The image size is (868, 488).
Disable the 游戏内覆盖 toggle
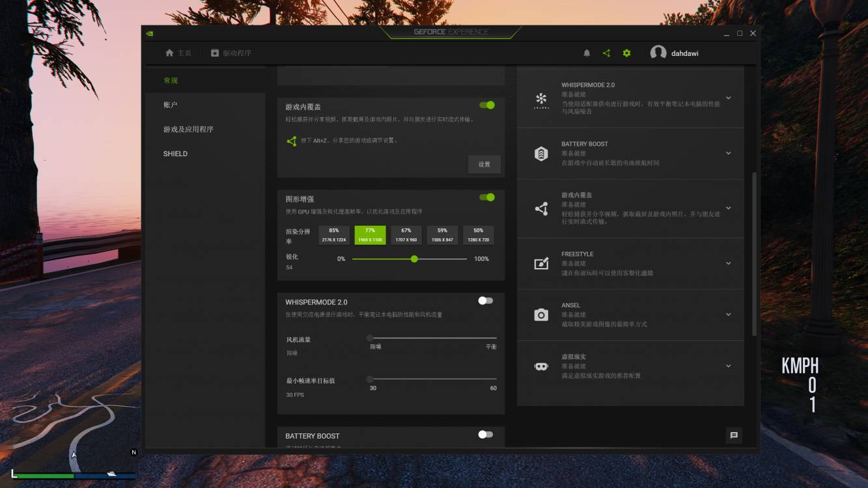[x=487, y=105]
